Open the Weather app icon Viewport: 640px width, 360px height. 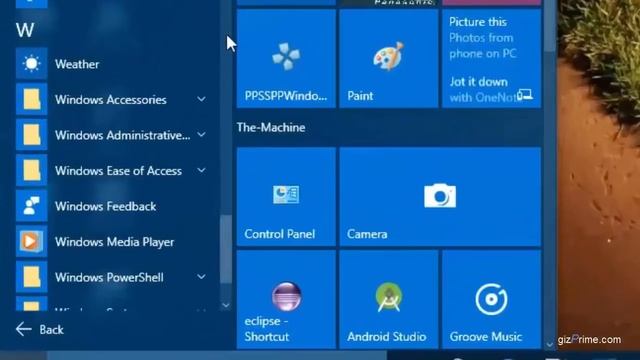(31, 64)
